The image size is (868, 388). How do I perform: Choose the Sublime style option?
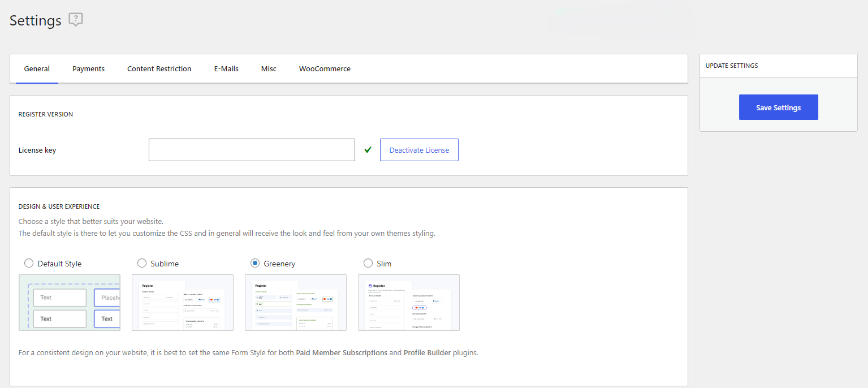(142, 263)
